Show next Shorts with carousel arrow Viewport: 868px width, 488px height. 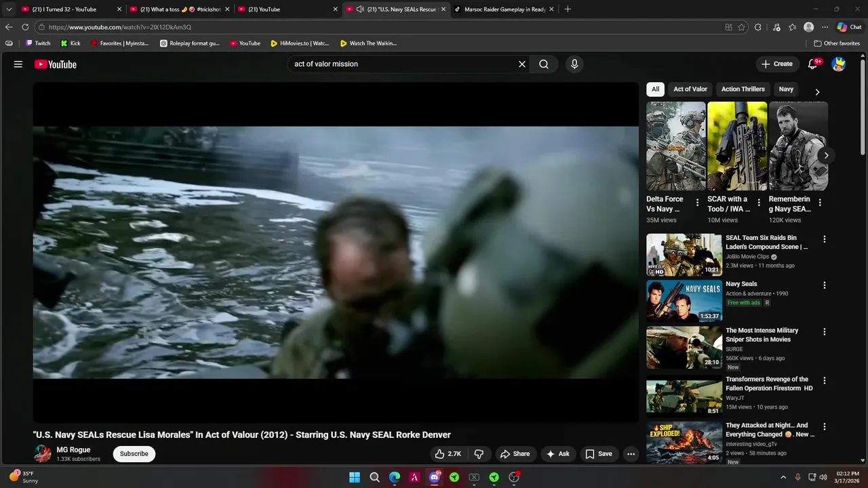coord(826,155)
